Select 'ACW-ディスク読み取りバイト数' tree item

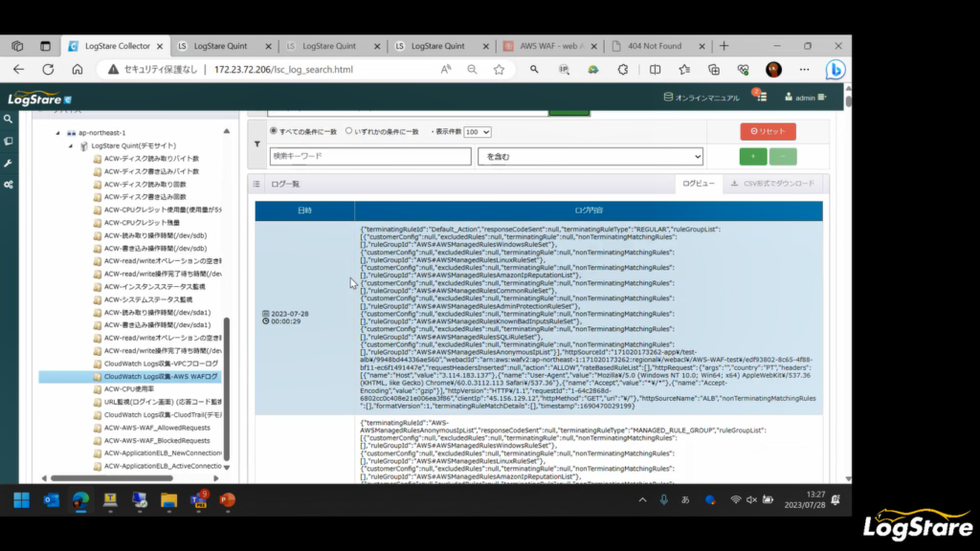pyautogui.click(x=146, y=159)
